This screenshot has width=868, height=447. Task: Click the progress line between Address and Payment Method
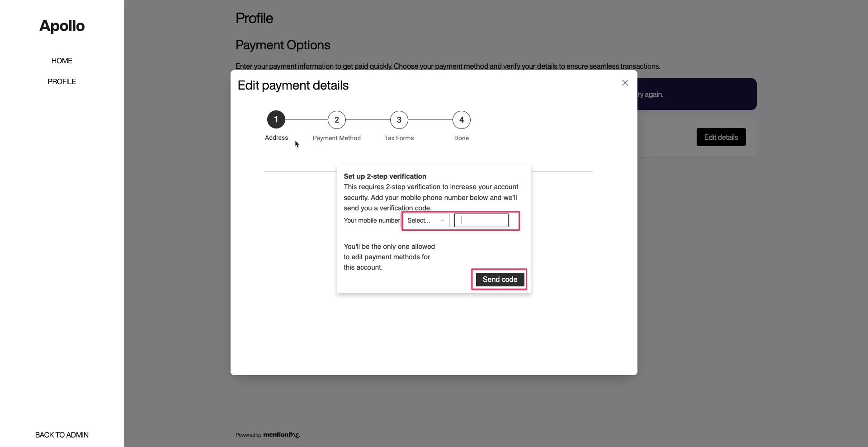click(x=306, y=119)
